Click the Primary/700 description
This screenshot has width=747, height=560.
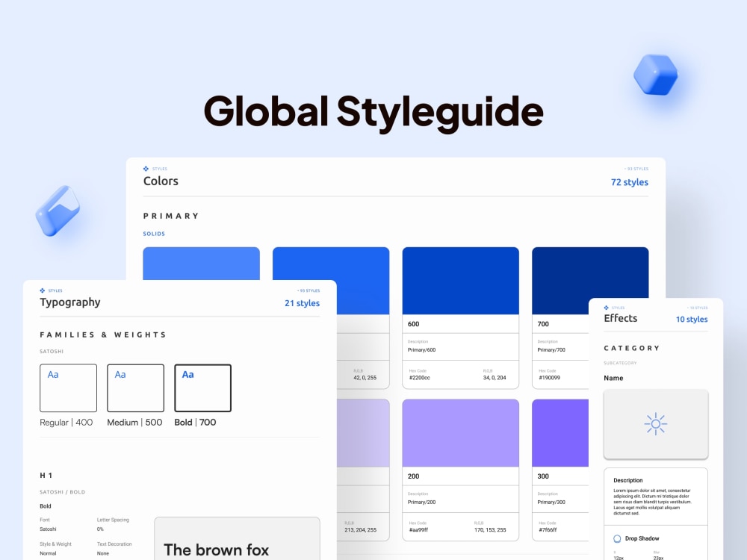(x=551, y=349)
